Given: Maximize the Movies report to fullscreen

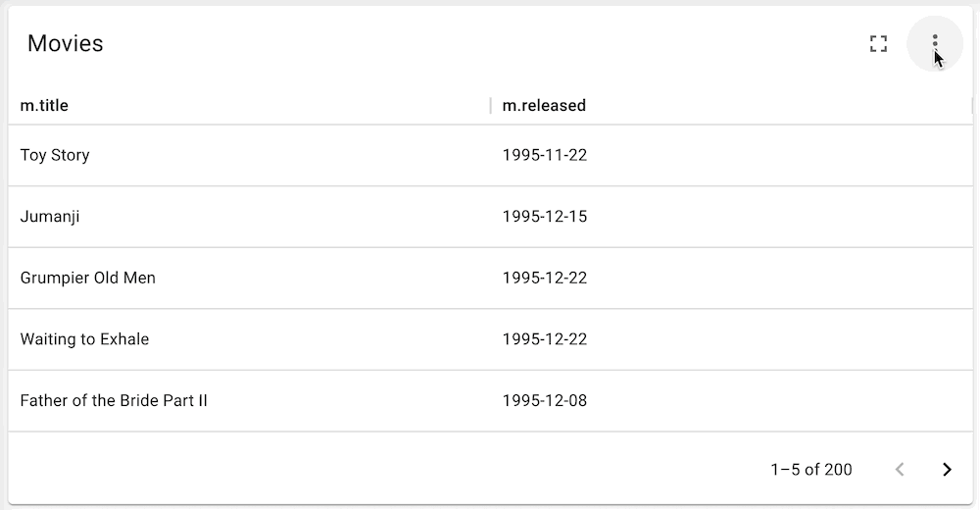Looking at the screenshot, I should click(x=878, y=43).
